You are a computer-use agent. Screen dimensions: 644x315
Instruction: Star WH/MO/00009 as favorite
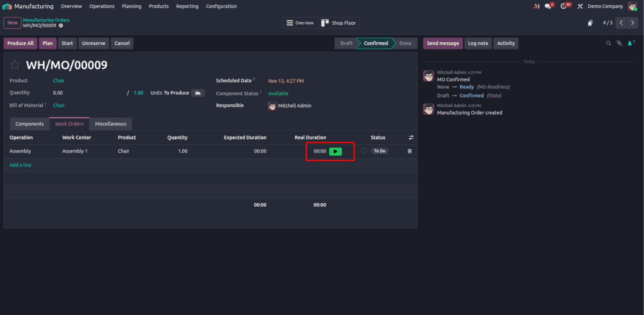coord(15,64)
